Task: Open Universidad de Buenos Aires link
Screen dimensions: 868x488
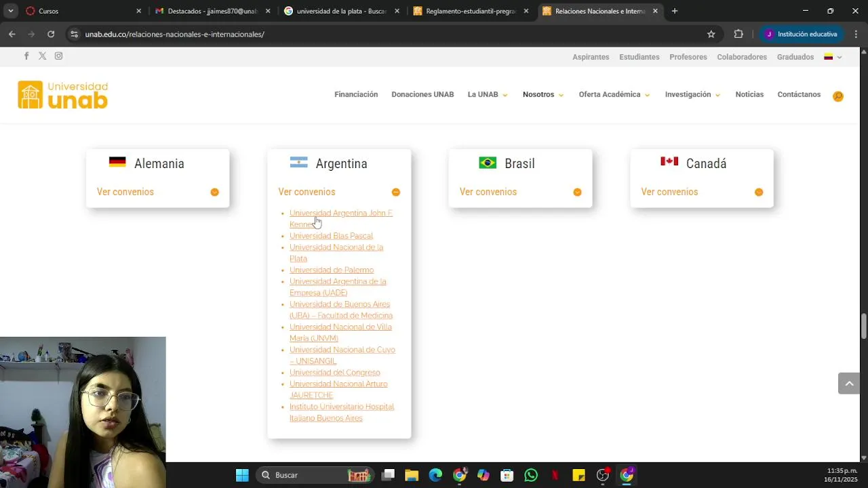Action: click(x=341, y=310)
